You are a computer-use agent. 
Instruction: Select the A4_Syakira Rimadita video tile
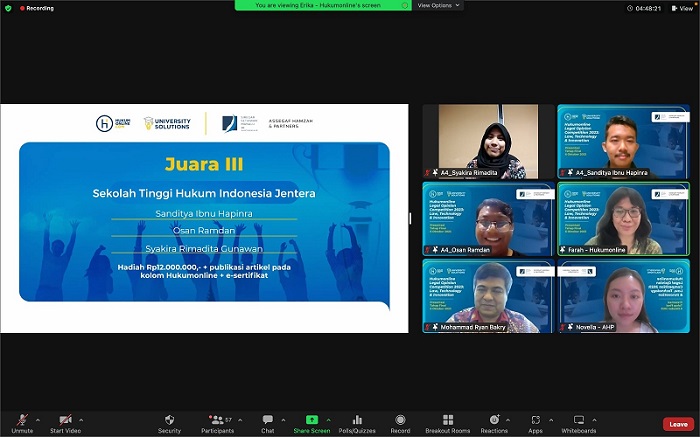[x=488, y=142]
